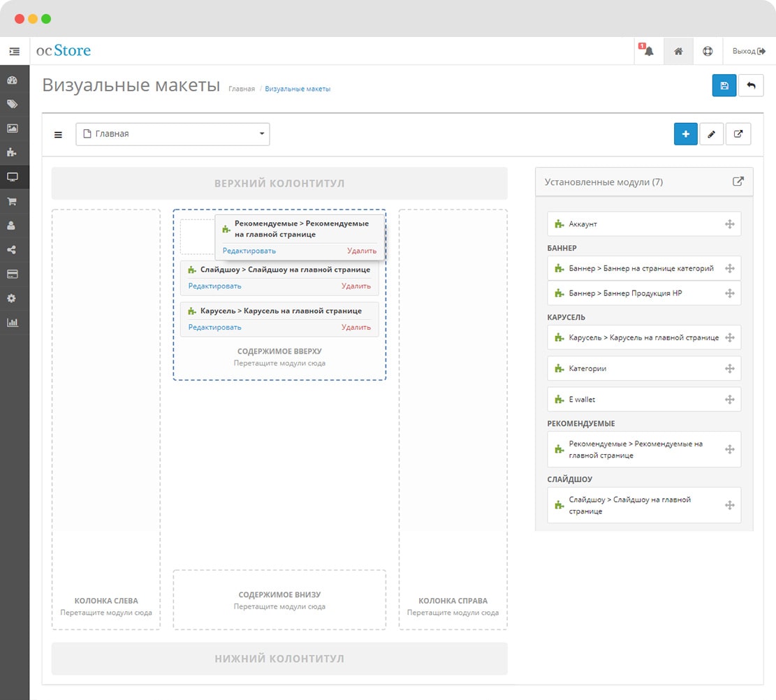Click Редактировать for Рекомендуемые module

[249, 251]
